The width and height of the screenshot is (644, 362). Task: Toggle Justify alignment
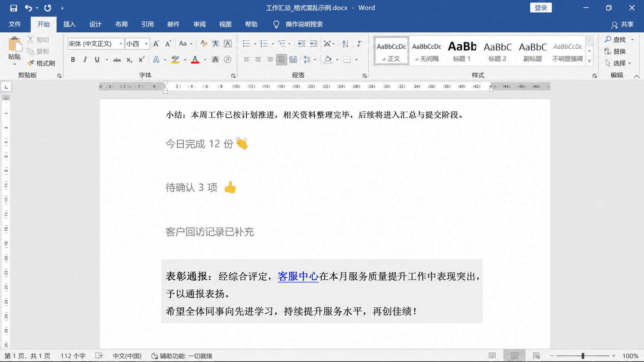tap(282, 59)
